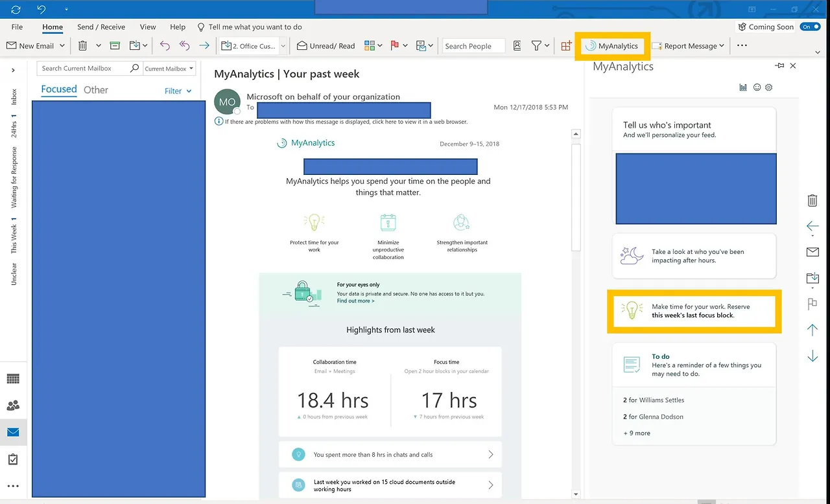Switch to Calendar view in navigation bar
Viewport: 830px width, 504px height.
coord(13,379)
